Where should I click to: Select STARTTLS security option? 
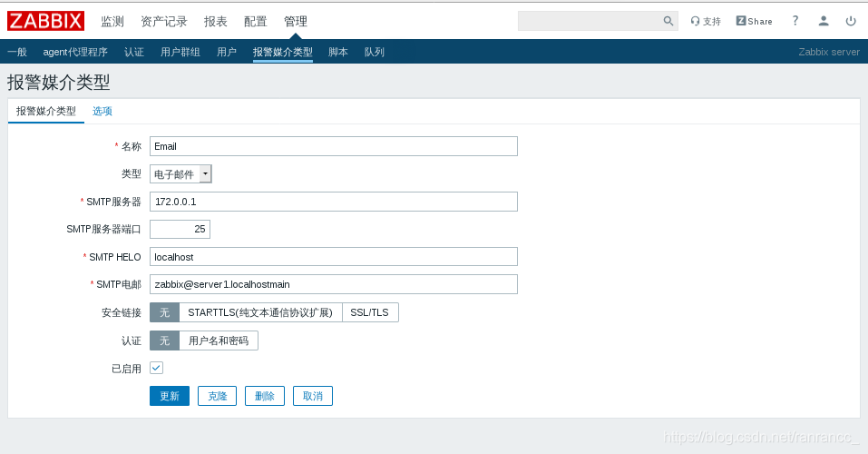260,312
